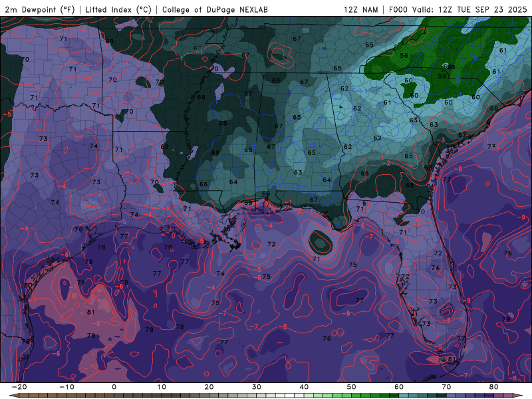Click the '12Z NAM' model run label
Image resolution: width=532 pixels, height=399 pixels.
click(x=360, y=9)
